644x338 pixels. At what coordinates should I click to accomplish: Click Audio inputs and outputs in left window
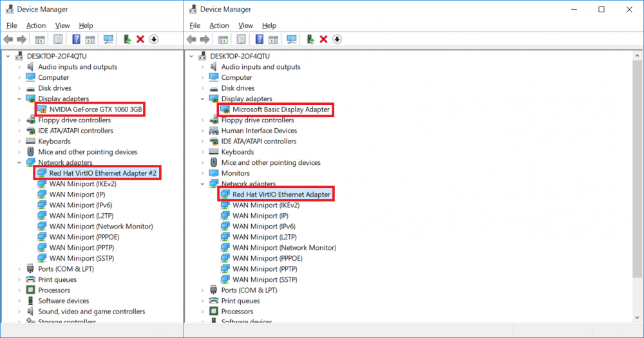coord(78,67)
